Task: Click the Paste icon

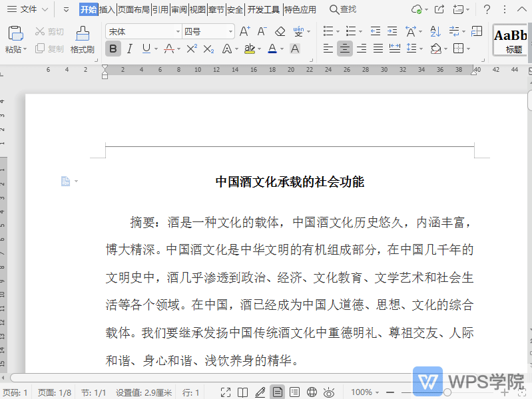Action: (15, 39)
